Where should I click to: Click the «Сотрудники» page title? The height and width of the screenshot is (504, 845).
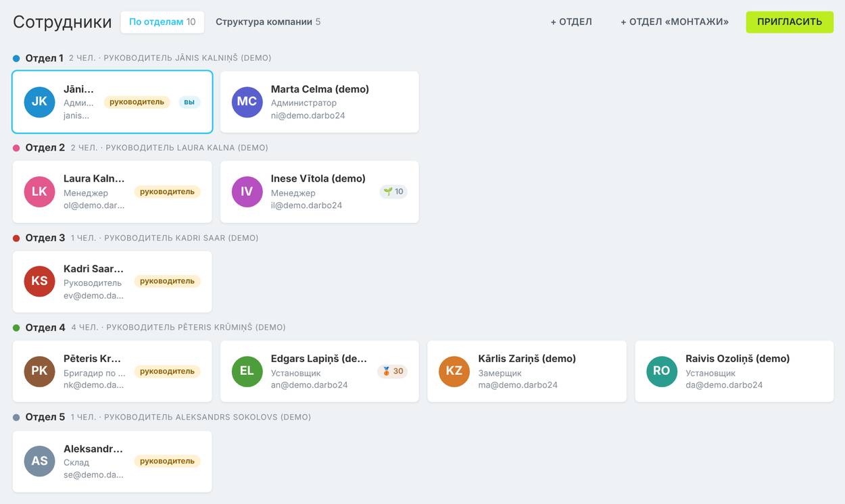(x=62, y=22)
